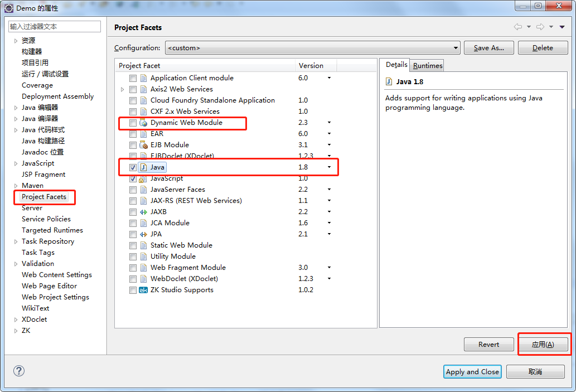Screen dimensions: 576x392
Task: Click the JavaServer Faces document icon
Action: pyautogui.click(x=144, y=190)
